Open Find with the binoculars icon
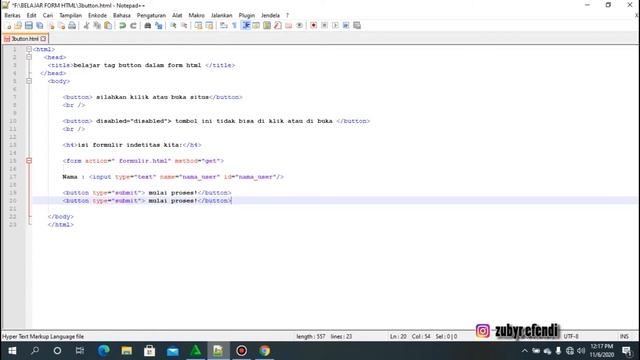Image resolution: width=640 pixels, height=360 pixels. click(148, 26)
